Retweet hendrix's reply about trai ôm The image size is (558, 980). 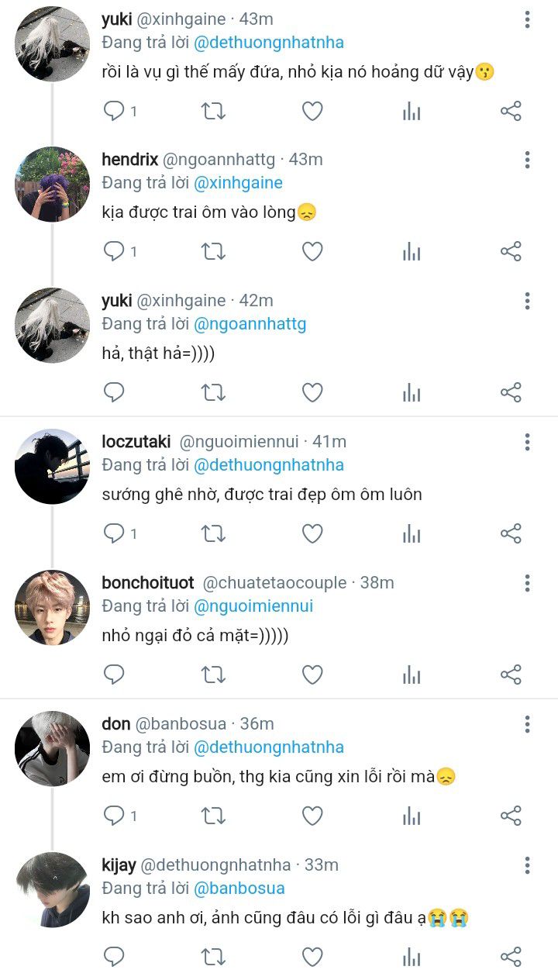coord(213,252)
